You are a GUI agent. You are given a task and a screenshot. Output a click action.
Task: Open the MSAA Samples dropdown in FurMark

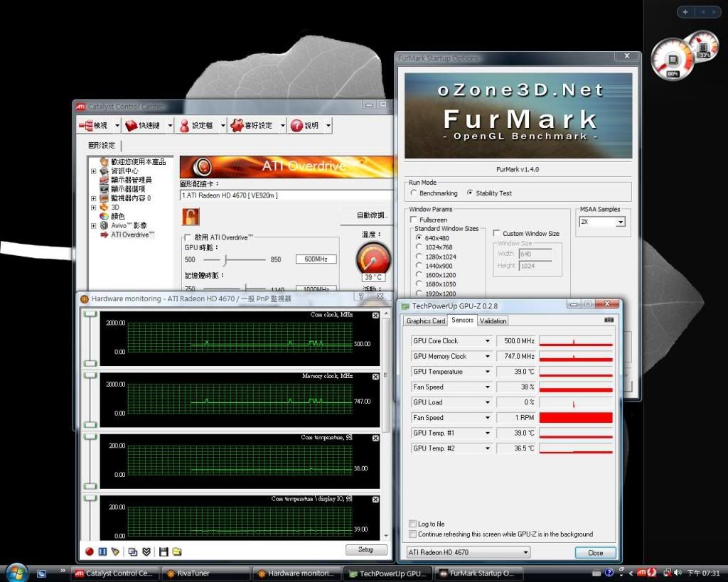[x=620, y=222]
